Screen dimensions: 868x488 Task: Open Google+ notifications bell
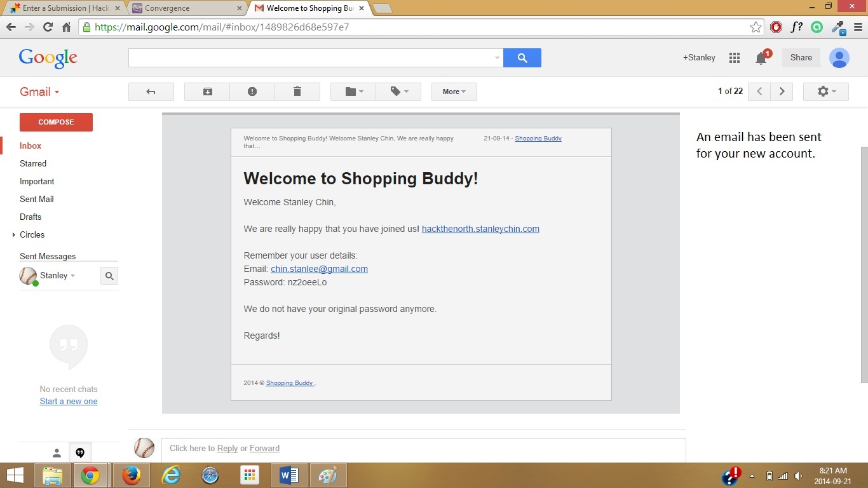[761, 58]
